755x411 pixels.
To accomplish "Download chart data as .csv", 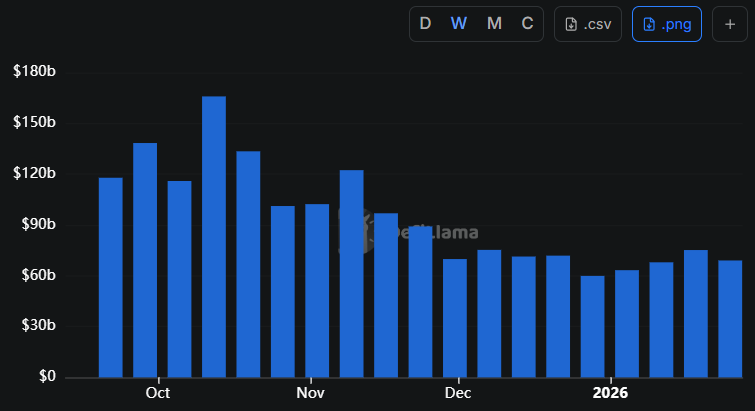I will pos(588,24).
